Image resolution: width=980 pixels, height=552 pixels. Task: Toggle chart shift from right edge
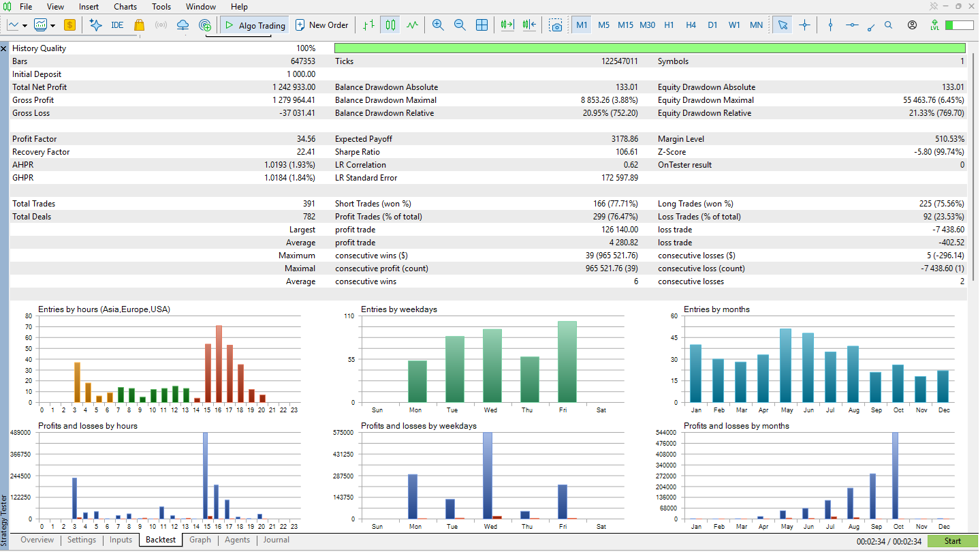[529, 25]
